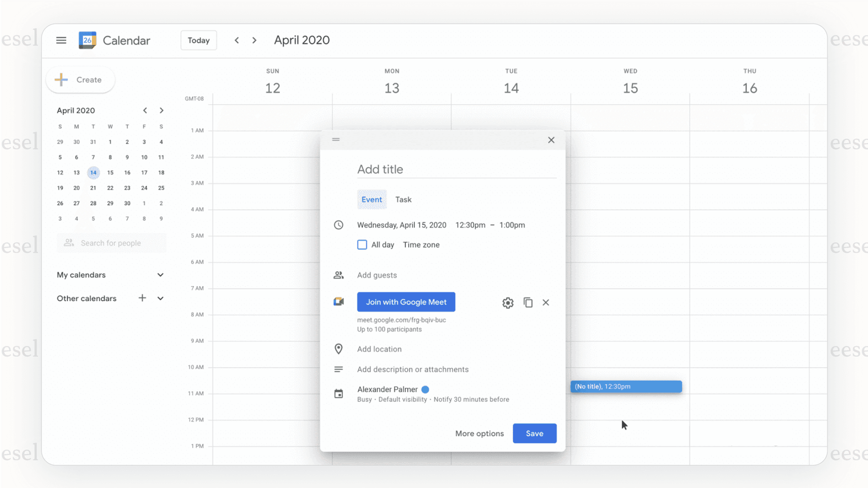Collapse the My calendars section
Viewport: 868px width, 488px height.
(160, 275)
